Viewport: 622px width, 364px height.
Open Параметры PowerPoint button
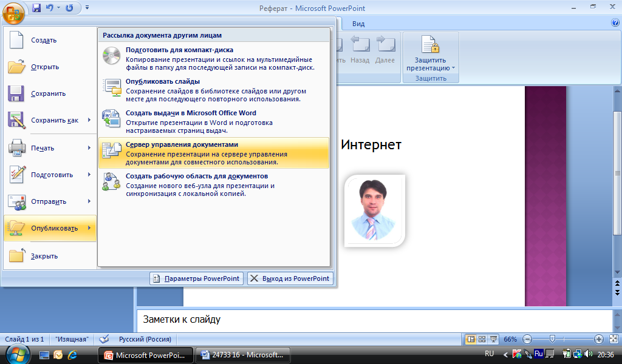[196, 278]
